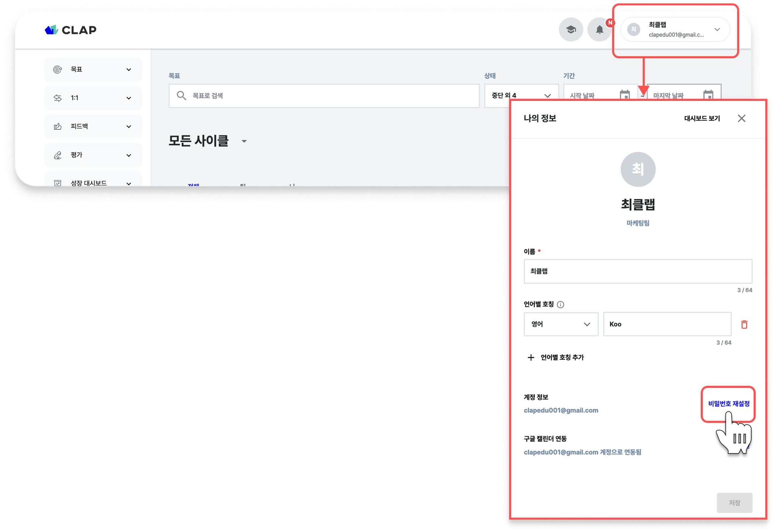
Task: Open the notifications bell
Action: coord(599,30)
